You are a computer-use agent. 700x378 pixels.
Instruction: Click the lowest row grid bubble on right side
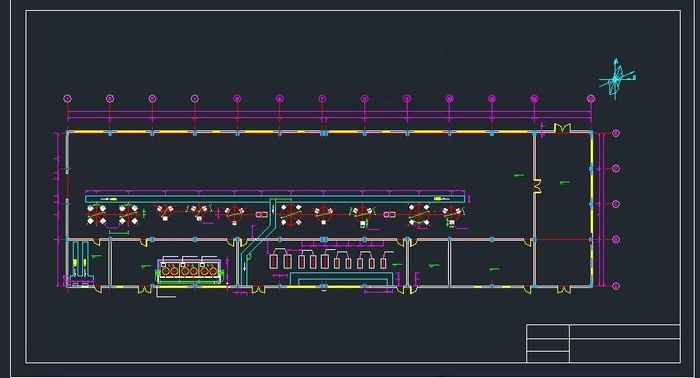616,286
